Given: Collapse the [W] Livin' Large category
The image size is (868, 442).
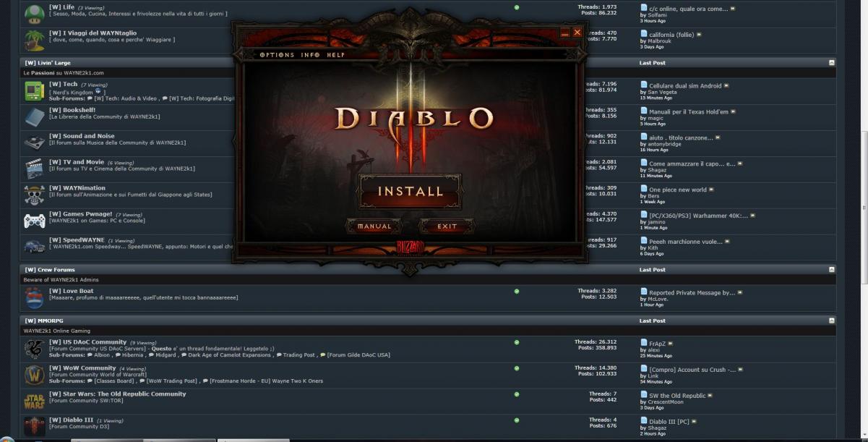Looking at the screenshot, I should point(831,63).
